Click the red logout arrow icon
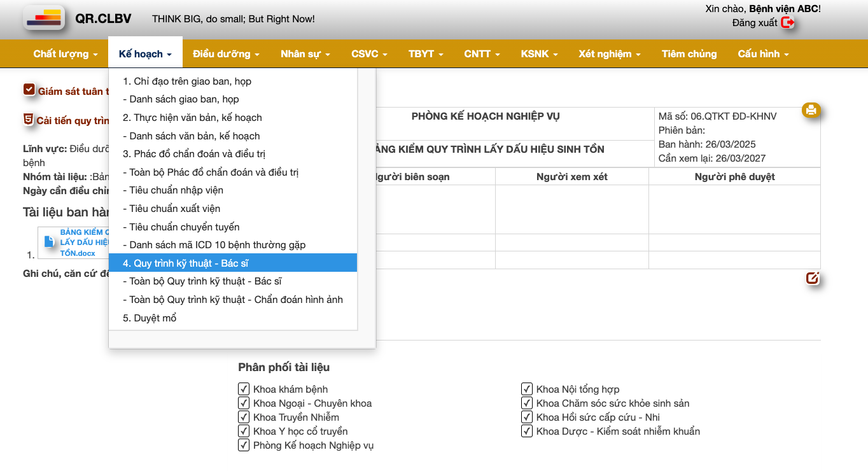This screenshot has height=471, width=868. [x=788, y=23]
